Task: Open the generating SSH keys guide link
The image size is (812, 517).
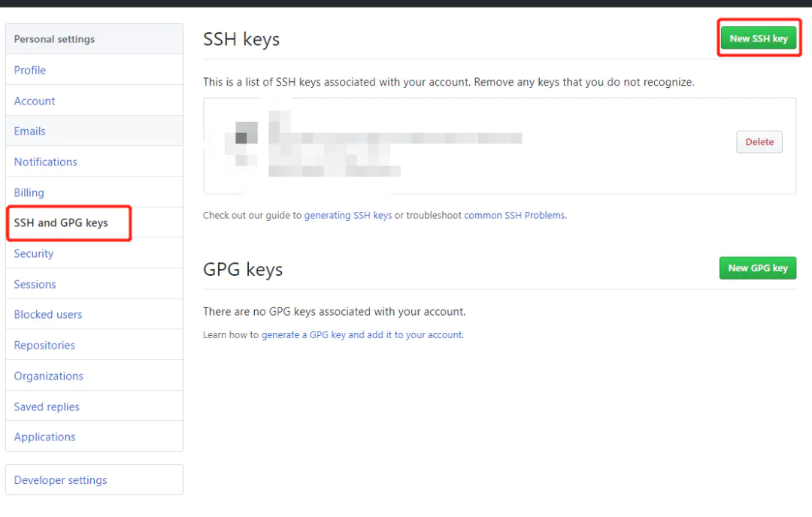Action: pos(348,215)
